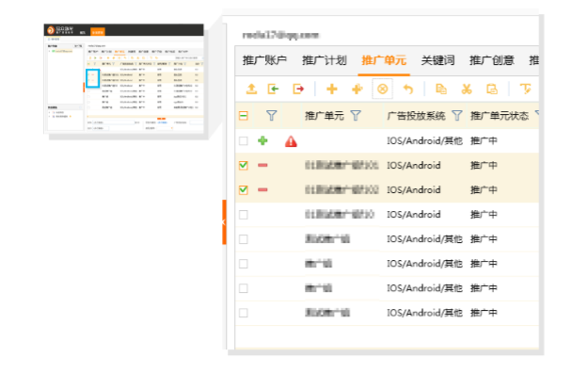Open the 推广创意 tab
The image size is (588, 373).
(x=492, y=60)
